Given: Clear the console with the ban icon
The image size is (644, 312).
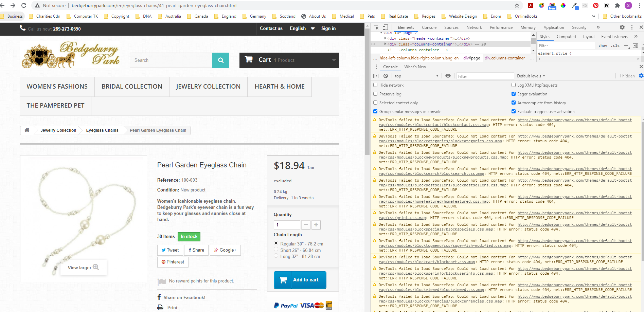Looking at the screenshot, I should tap(386, 76).
